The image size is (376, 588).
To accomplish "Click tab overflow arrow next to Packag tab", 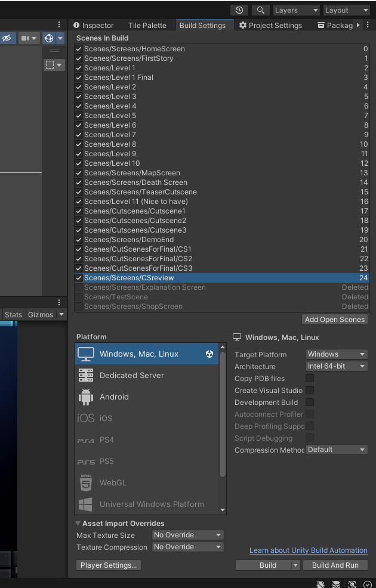I will click(x=358, y=25).
